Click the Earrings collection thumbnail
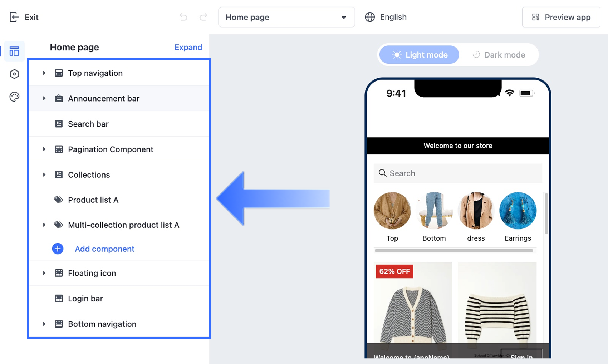Image resolution: width=608 pixels, height=364 pixels. [x=518, y=211]
